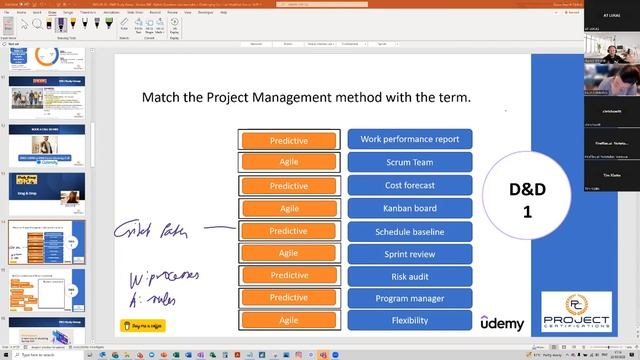640x360 pixels.
Task: Click the D&D 1 circle on slide
Action: [527, 195]
